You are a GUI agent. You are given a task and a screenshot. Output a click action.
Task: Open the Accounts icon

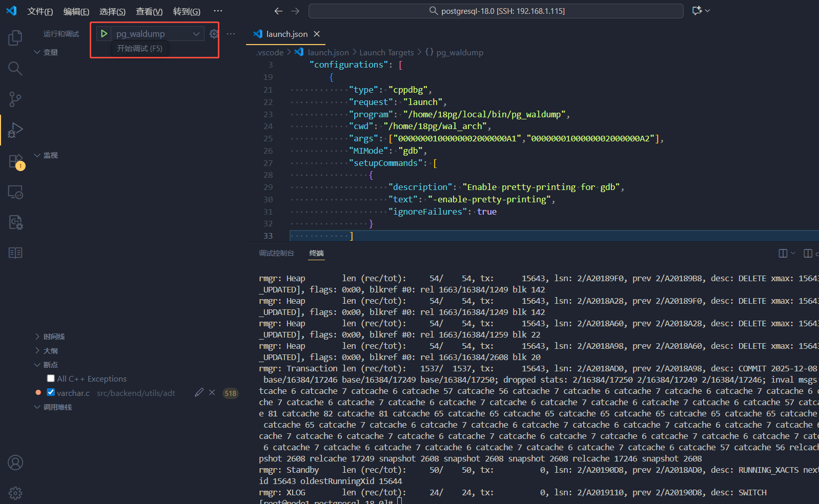tap(15, 463)
